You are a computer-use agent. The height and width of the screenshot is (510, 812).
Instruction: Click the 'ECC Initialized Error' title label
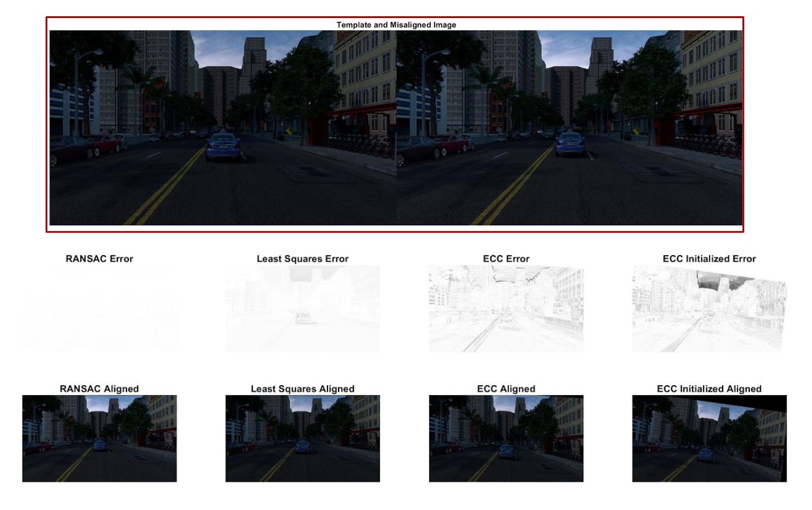709,259
